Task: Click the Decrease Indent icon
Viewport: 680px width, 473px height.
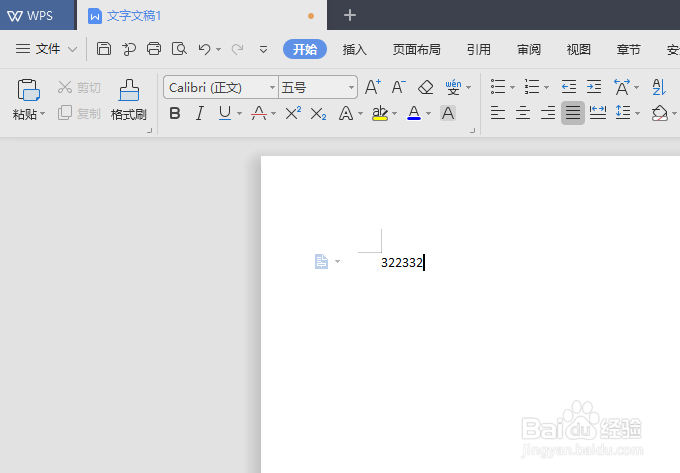Action: click(x=569, y=87)
